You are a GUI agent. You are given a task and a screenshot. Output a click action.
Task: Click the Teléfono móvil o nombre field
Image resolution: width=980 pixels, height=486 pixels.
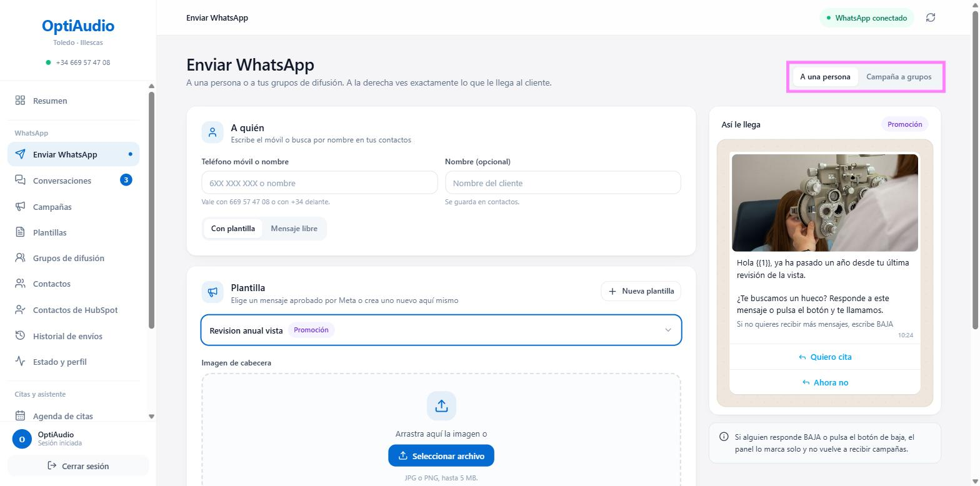coord(319,183)
